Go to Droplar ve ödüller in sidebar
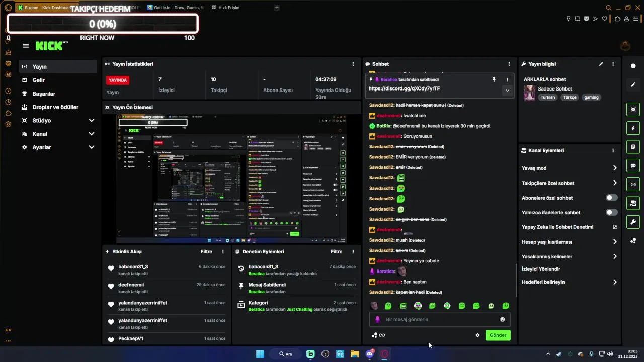The image size is (644, 362). [58, 107]
